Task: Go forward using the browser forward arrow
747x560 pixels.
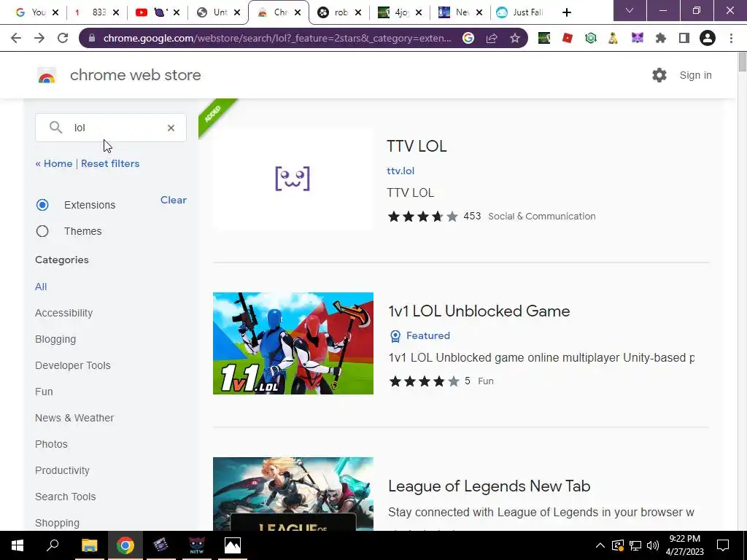Action: (39, 38)
